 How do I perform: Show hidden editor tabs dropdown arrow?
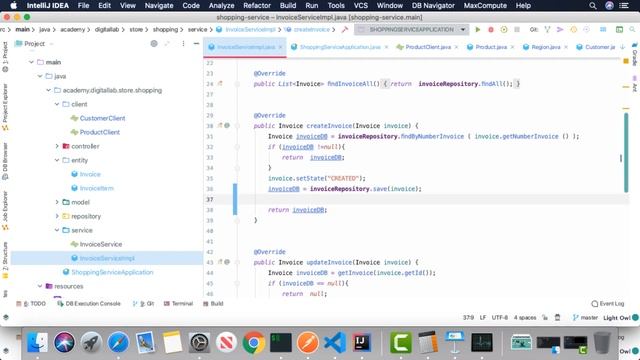coord(622,47)
